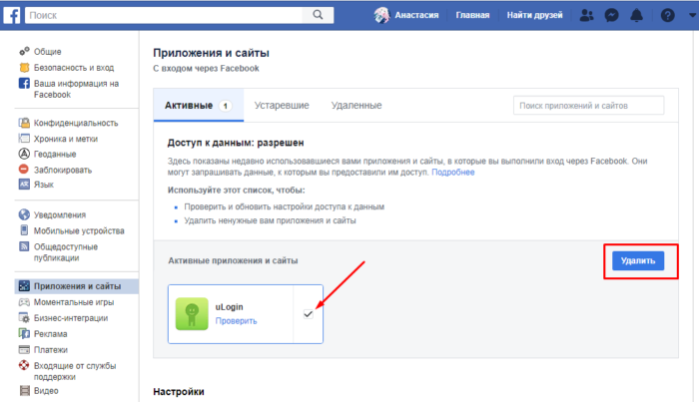Expand the account dropdown arrow
The image size is (699, 402).
point(692,15)
